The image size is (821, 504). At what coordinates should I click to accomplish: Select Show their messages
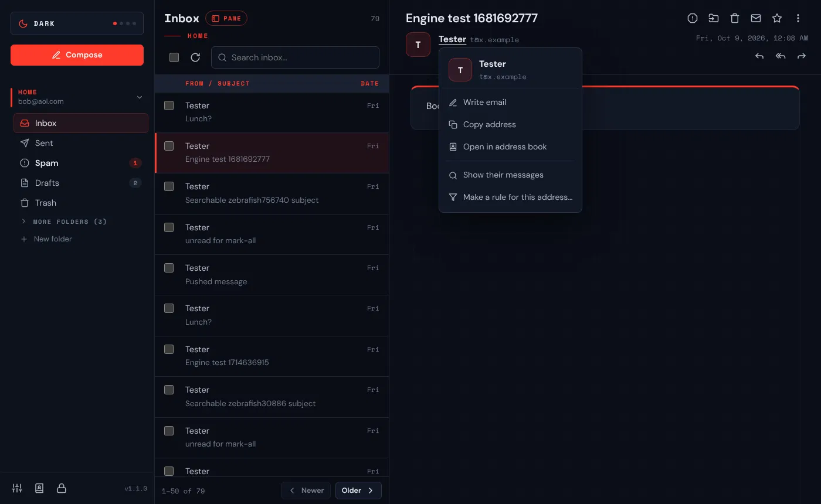tap(510, 175)
